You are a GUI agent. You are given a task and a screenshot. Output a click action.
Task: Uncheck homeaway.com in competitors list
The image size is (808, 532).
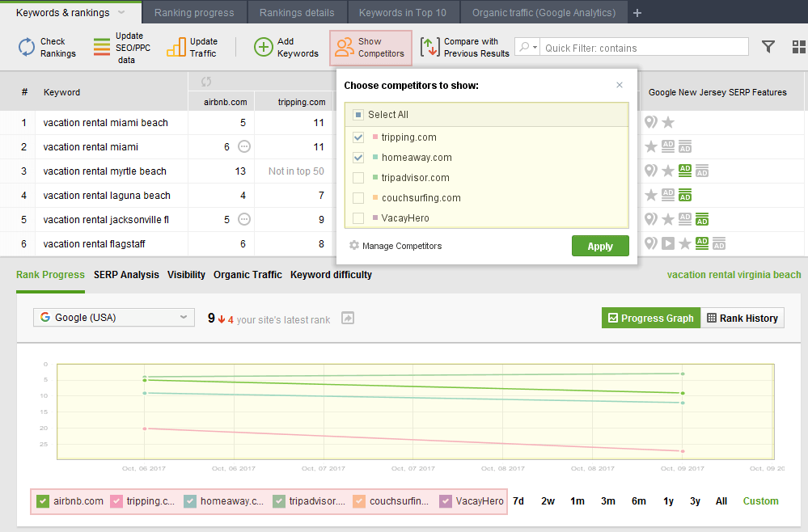tap(358, 158)
